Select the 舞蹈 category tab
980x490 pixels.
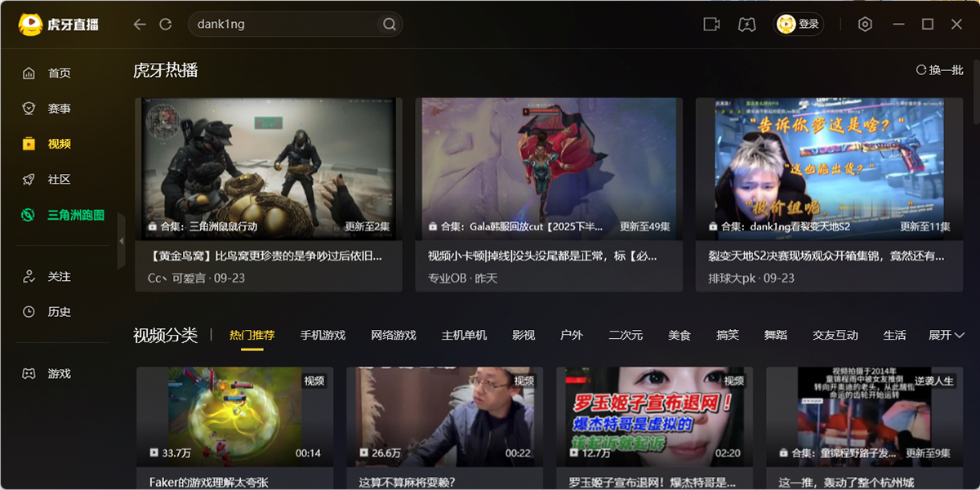[x=776, y=335]
